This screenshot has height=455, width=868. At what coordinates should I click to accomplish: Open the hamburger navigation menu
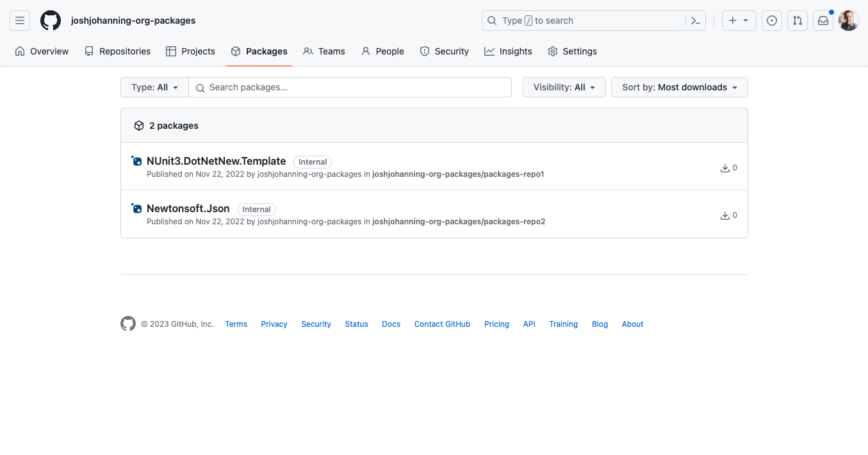click(20, 21)
